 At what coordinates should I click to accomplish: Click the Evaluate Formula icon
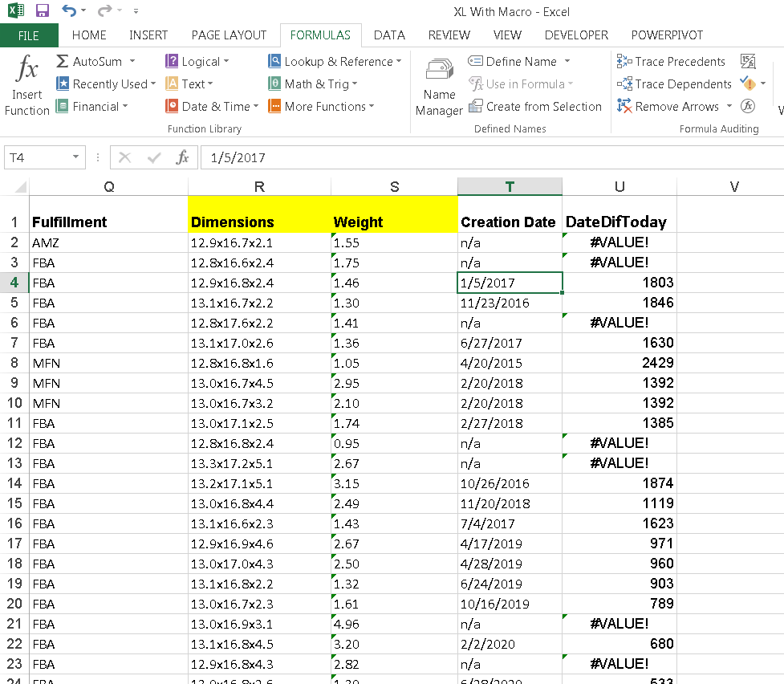coord(748,106)
